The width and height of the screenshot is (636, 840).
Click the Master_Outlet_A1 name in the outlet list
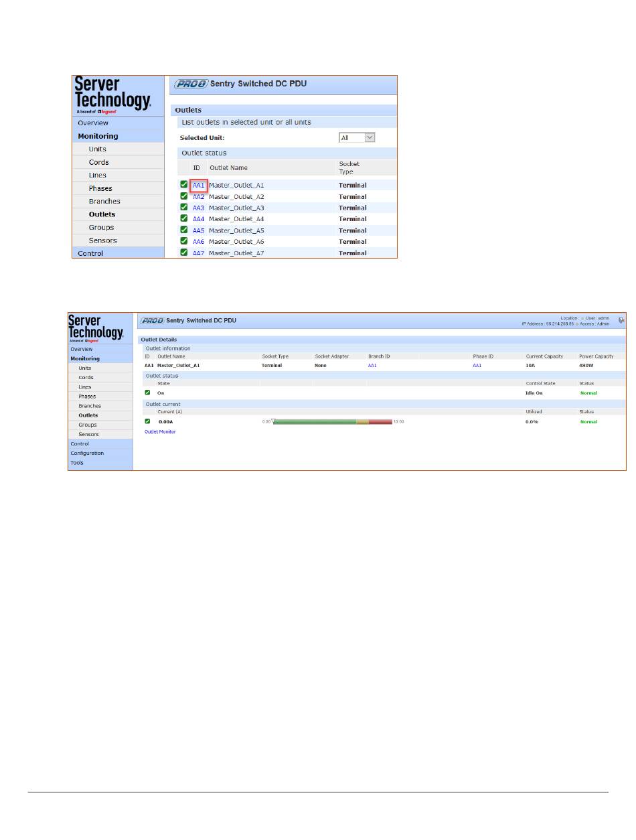tap(236, 186)
